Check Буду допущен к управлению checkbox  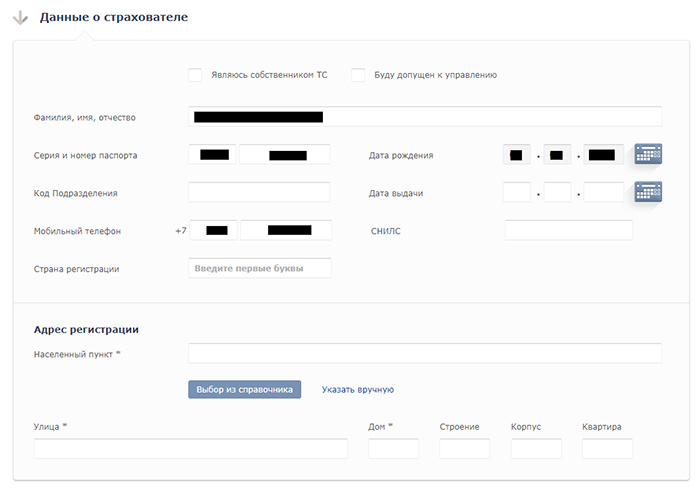[358, 75]
